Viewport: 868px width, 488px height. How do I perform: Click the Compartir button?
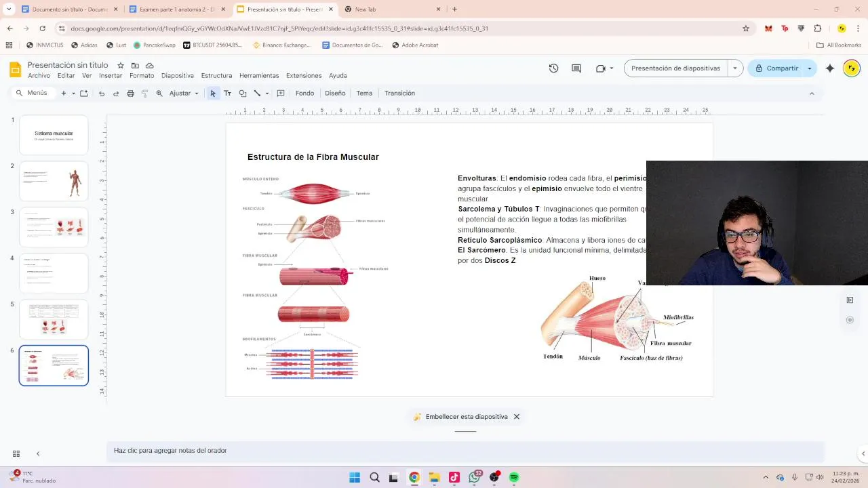(x=776, y=68)
